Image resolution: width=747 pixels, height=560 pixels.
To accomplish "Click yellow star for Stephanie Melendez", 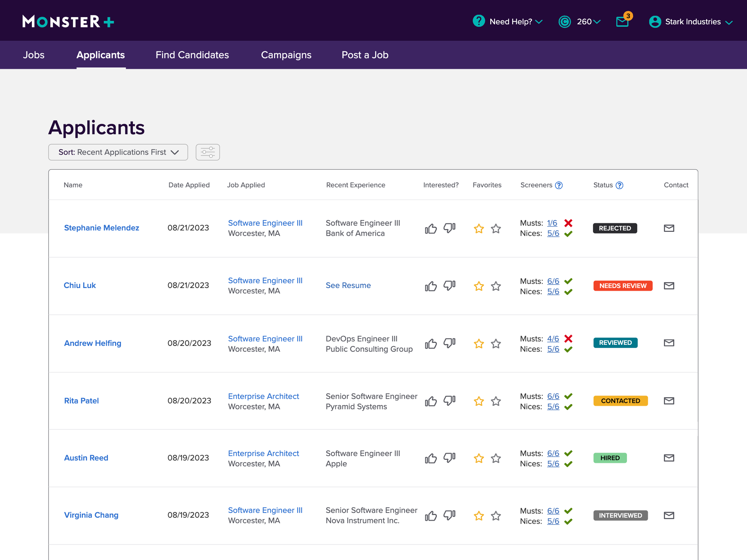I will pyautogui.click(x=479, y=229).
